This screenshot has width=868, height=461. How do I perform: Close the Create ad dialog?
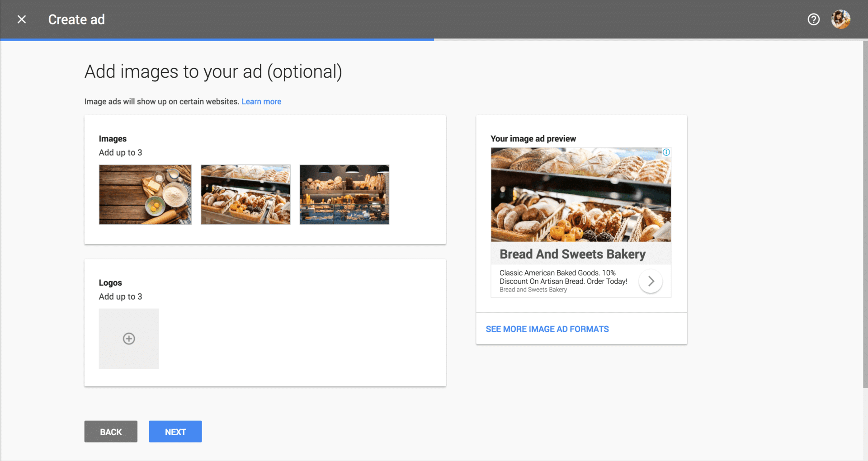coord(22,19)
